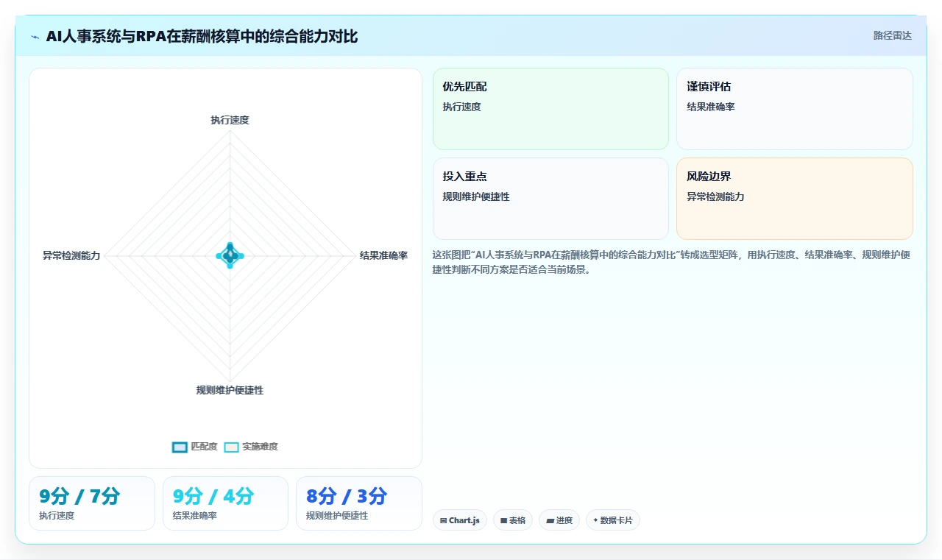Screen dimensions: 942x560
Task: Click the radar chart data point cluster
Action: click(230, 255)
